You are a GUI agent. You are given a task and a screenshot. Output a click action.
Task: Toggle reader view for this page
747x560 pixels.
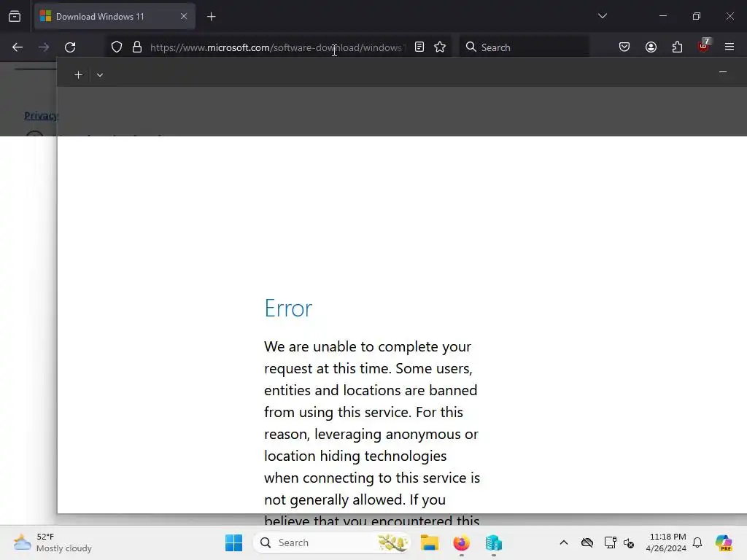[419, 47]
